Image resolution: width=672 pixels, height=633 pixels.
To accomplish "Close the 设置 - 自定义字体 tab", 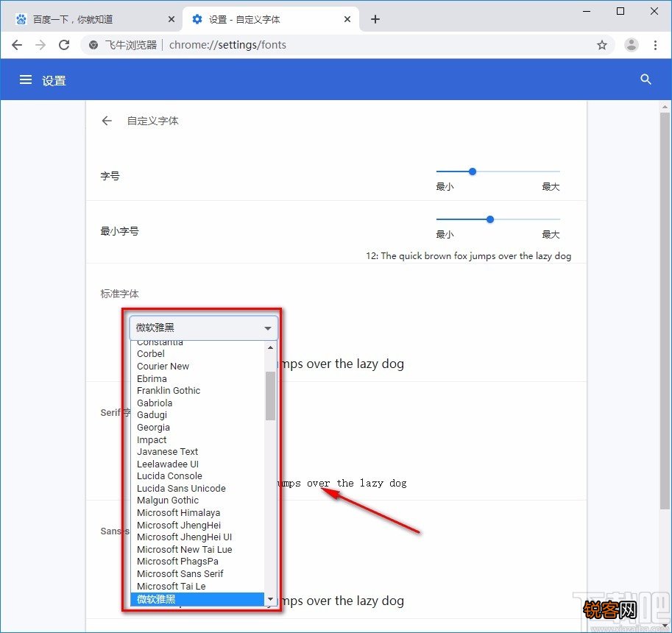I will [x=347, y=19].
